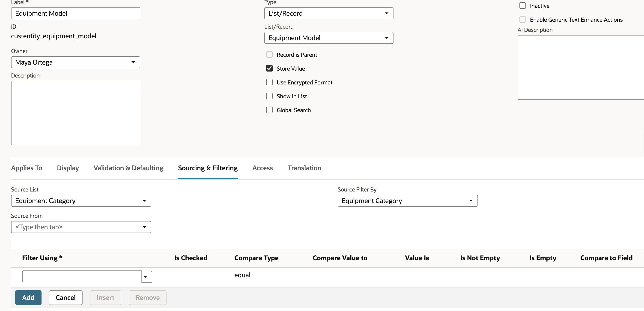Open the Validation & Defaulting tab
The image size is (644, 311).
[128, 168]
